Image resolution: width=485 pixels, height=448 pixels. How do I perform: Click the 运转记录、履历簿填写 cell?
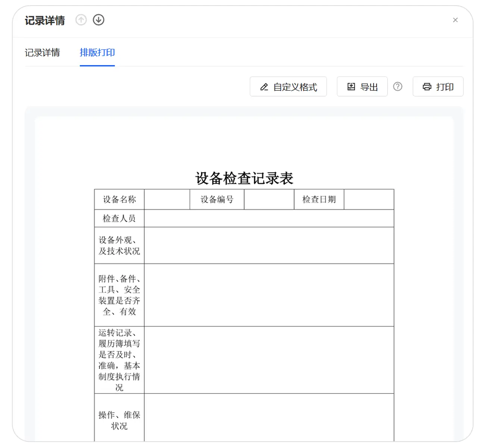coord(119,360)
